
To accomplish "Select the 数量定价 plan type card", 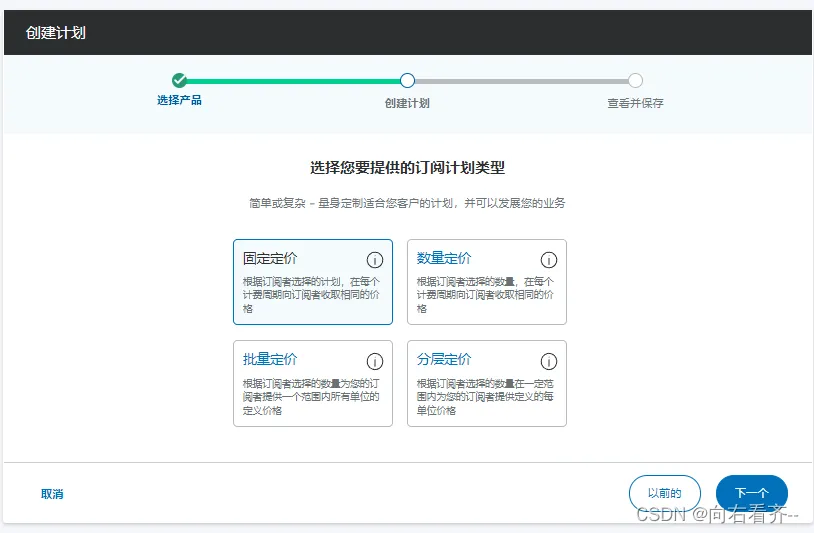I will tap(486, 282).
